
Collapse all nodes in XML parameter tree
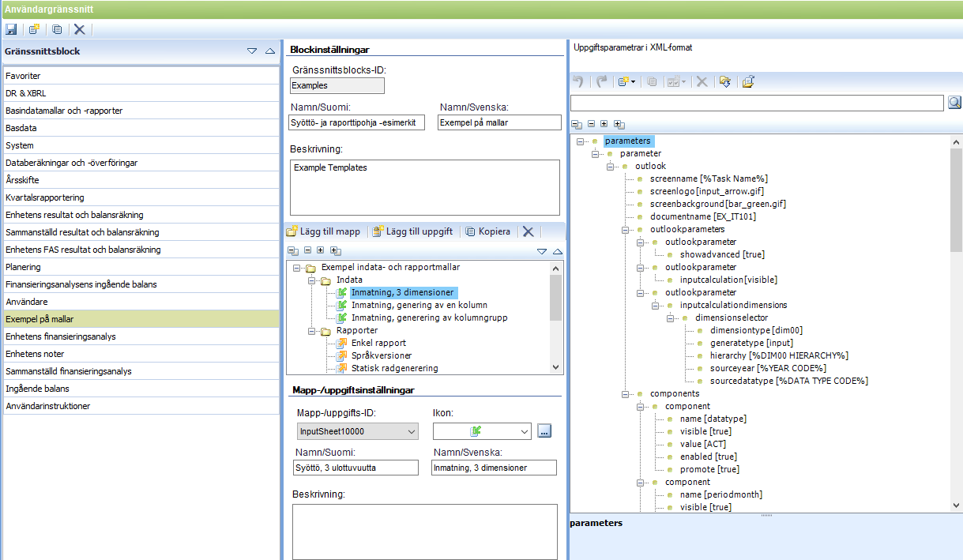tap(576, 124)
